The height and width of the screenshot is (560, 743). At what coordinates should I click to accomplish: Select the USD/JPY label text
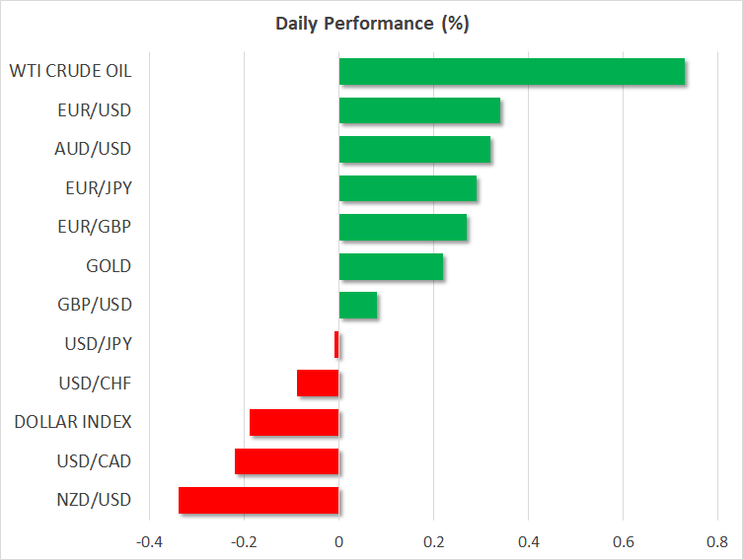coord(96,344)
